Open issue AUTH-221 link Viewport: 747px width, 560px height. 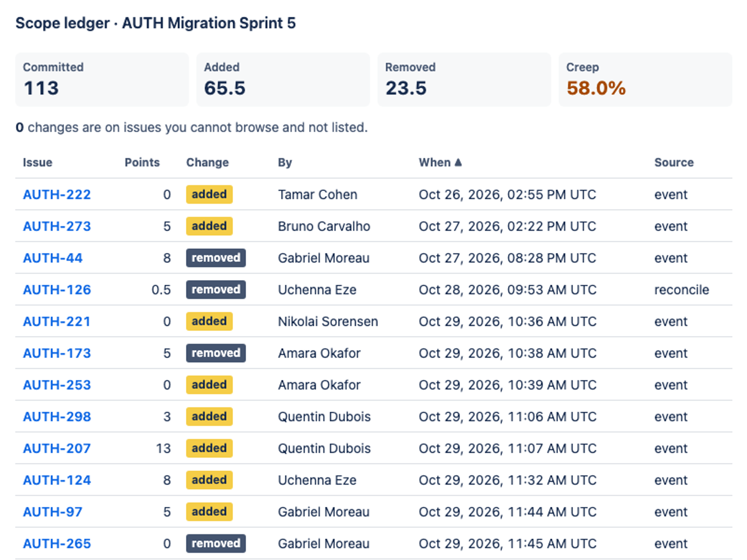click(57, 322)
